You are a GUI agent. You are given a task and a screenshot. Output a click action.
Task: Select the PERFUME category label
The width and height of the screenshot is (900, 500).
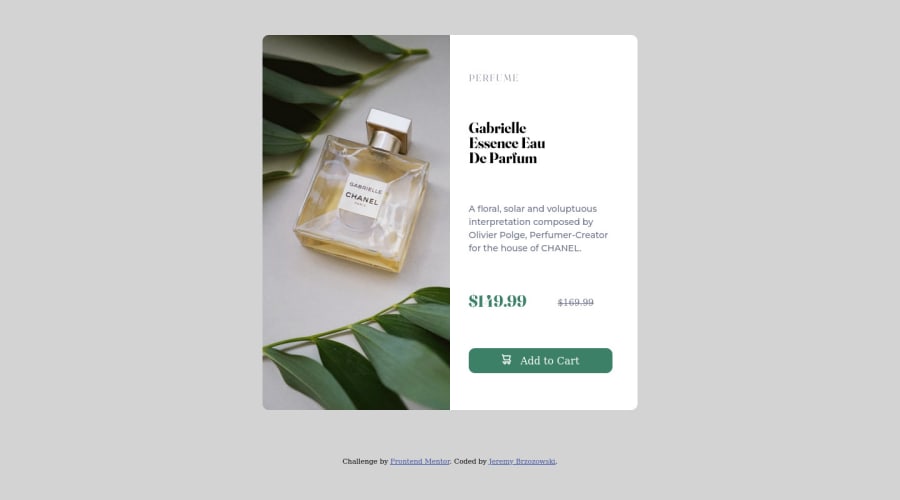tap(494, 78)
